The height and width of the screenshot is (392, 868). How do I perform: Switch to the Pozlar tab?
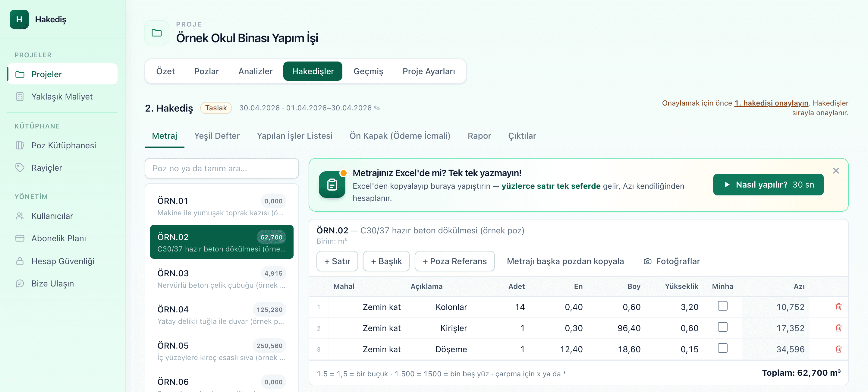pos(206,71)
